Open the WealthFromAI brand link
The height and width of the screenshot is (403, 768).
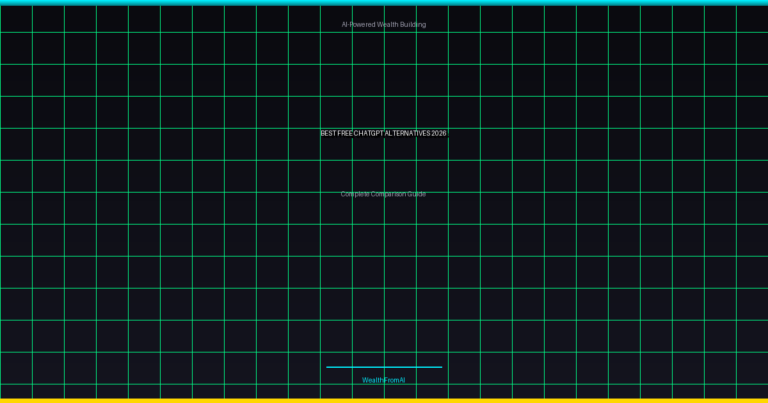[383, 380]
